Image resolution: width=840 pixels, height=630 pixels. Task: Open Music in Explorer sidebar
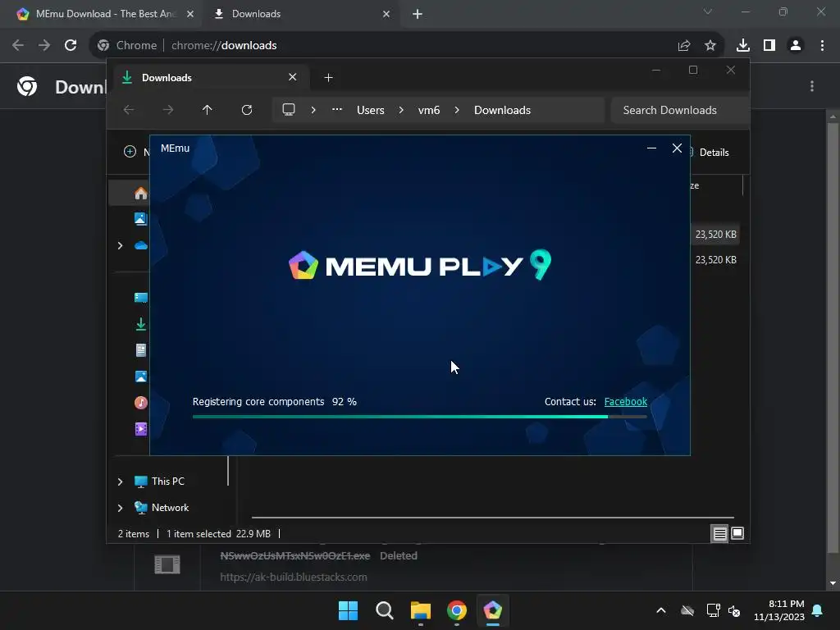141,403
